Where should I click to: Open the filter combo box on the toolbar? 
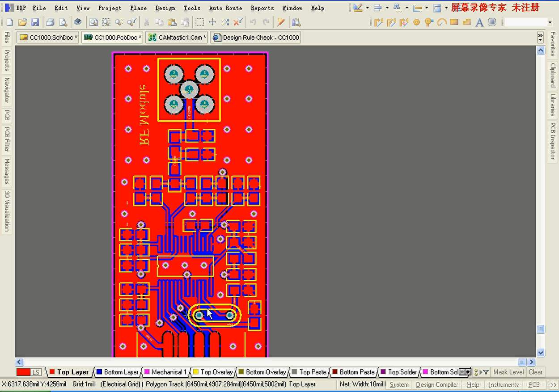tap(528, 22)
